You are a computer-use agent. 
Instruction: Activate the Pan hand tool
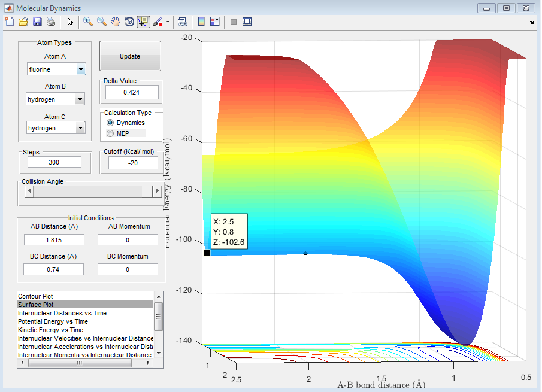coord(116,22)
